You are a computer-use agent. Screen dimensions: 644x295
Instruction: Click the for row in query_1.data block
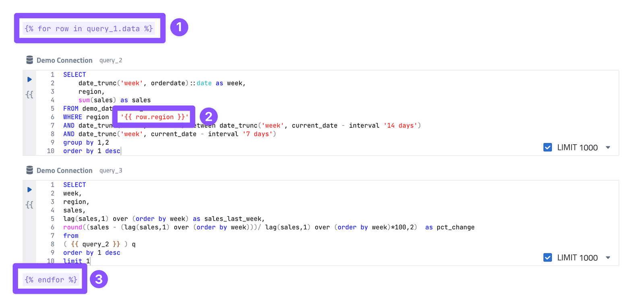89,29
